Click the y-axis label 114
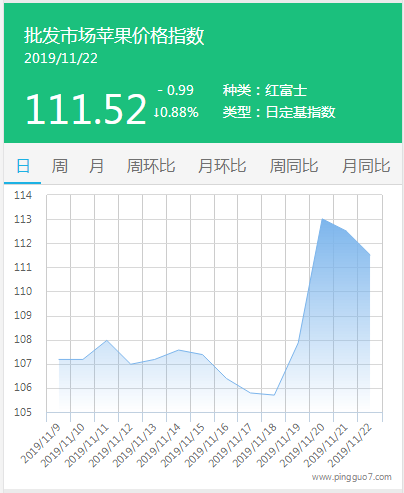404x493 pixels. (x=23, y=195)
